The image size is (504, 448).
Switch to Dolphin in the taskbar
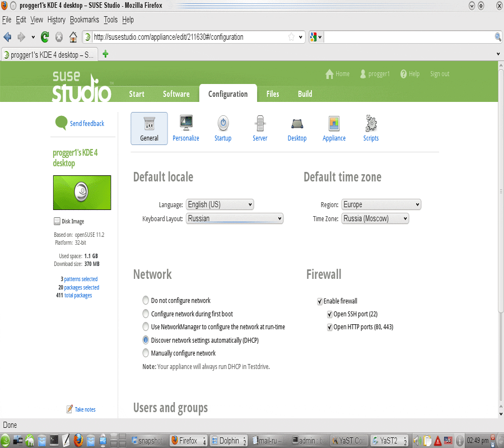228,441
